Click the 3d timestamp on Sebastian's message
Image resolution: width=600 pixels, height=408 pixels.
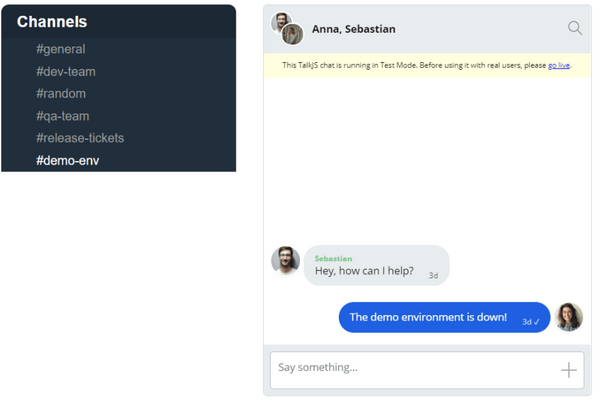point(433,276)
